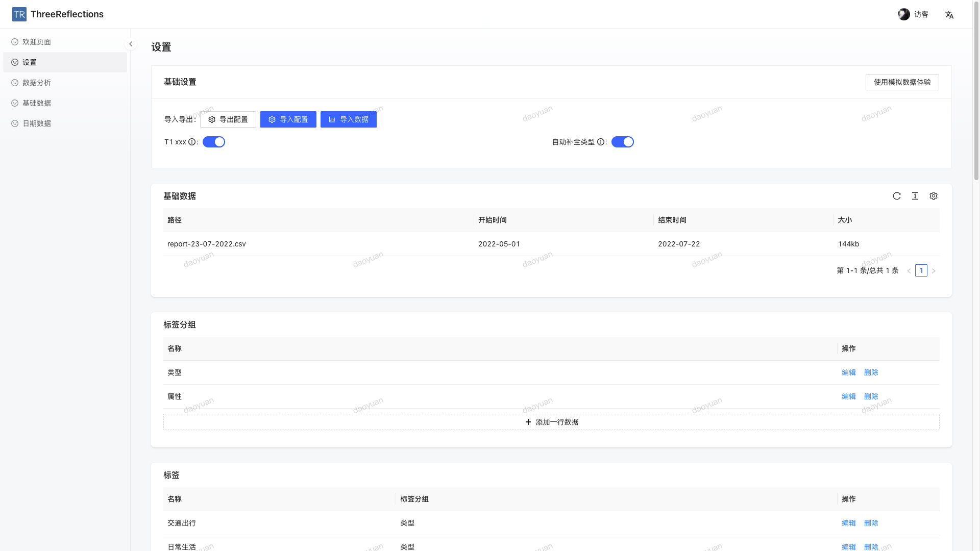Go to previous page arrow
The height and width of the screenshot is (551, 980).
[909, 271]
